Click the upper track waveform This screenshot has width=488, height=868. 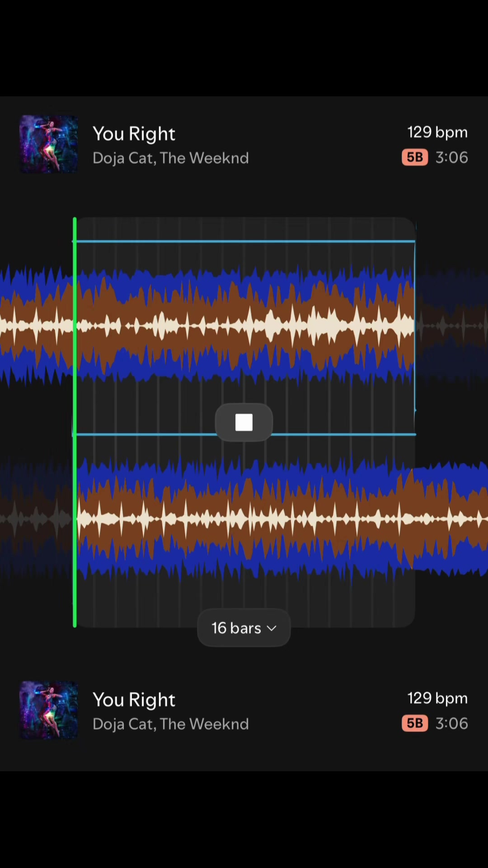(x=244, y=325)
